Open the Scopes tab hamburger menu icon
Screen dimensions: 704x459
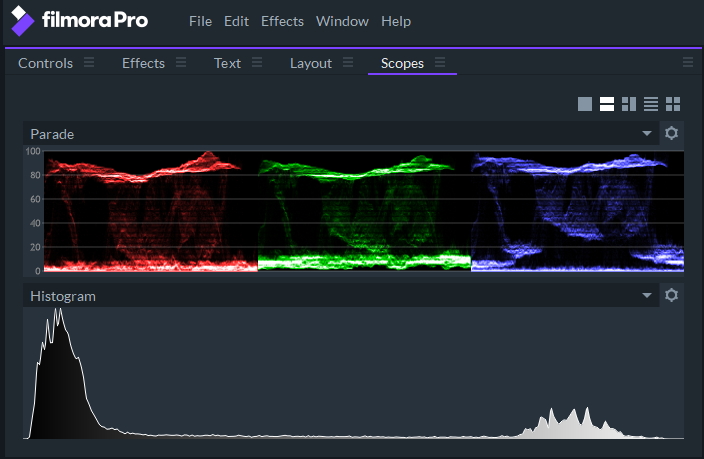440,62
